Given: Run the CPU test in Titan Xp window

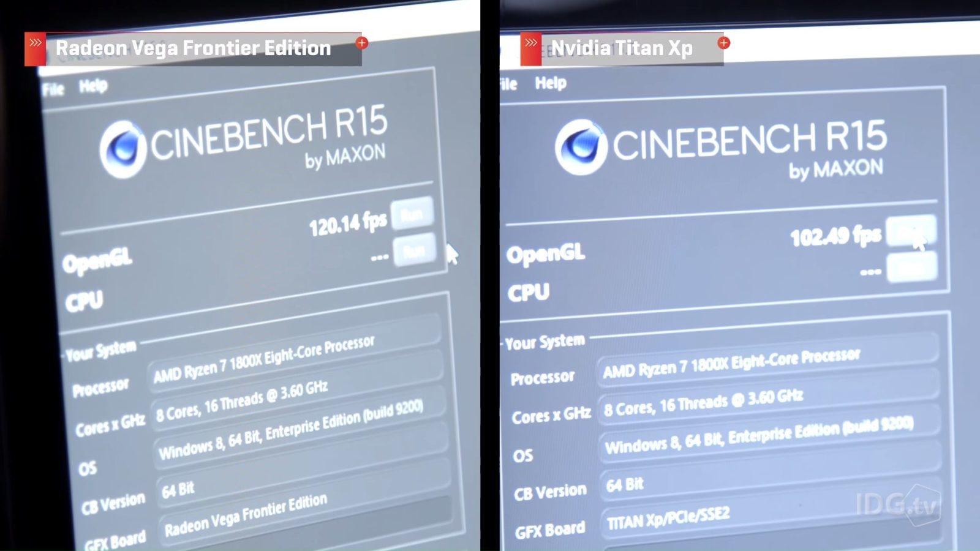Looking at the screenshot, I should pyautogui.click(x=911, y=268).
